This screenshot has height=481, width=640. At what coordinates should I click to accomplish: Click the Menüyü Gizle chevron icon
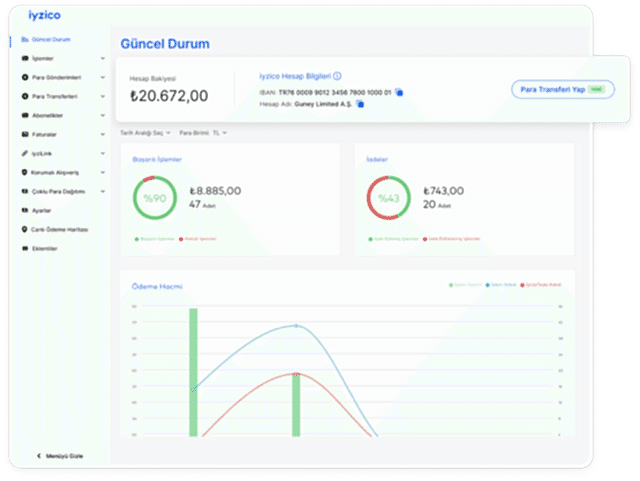coord(39,456)
